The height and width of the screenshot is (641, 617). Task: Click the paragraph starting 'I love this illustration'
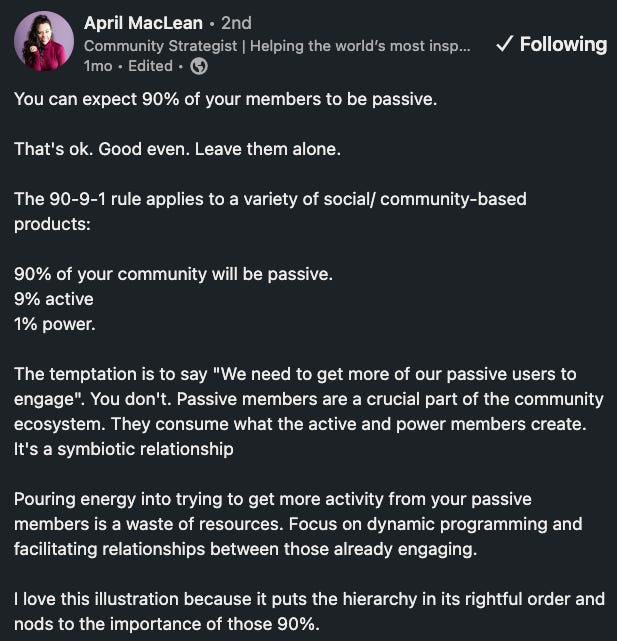(x=309, y=612)
